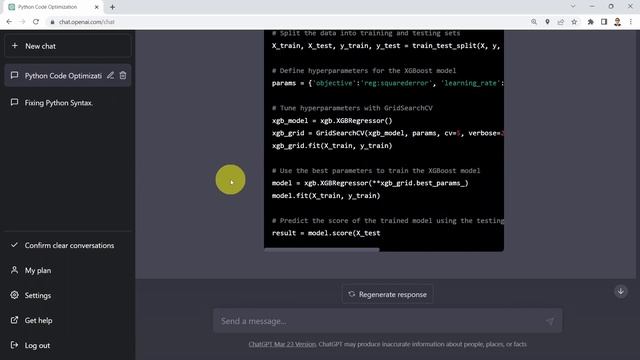
Task: Rename chat with the pencil icon
Action: 110,76
